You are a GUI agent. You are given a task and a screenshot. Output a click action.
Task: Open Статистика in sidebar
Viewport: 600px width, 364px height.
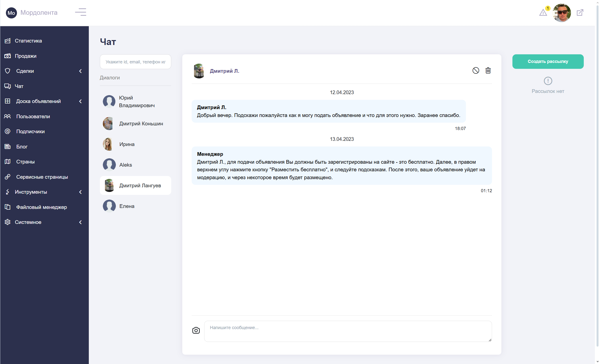28,41
